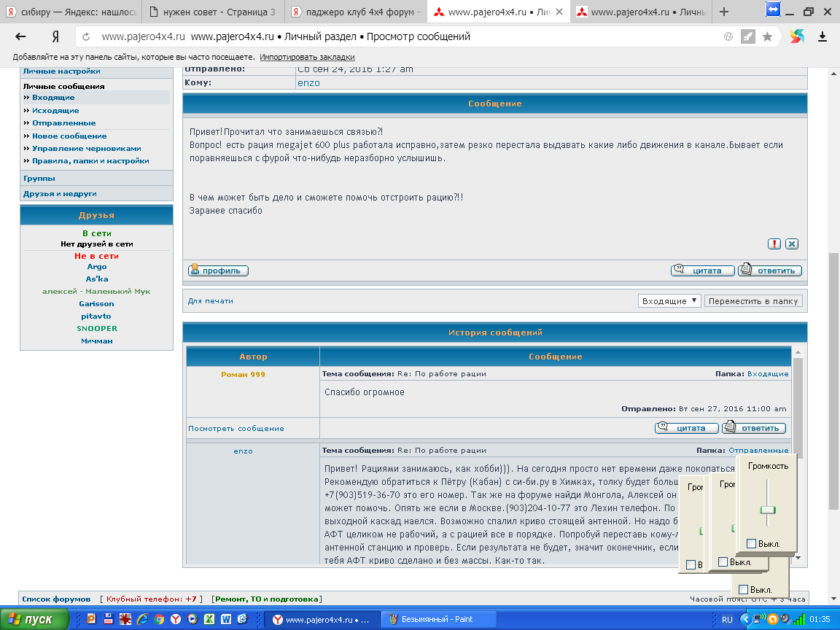Image resolution: width=840 pixels, height=630 pixels.
Task: Expand hidden system tray icons arrow
Action: tap(745, 619)
